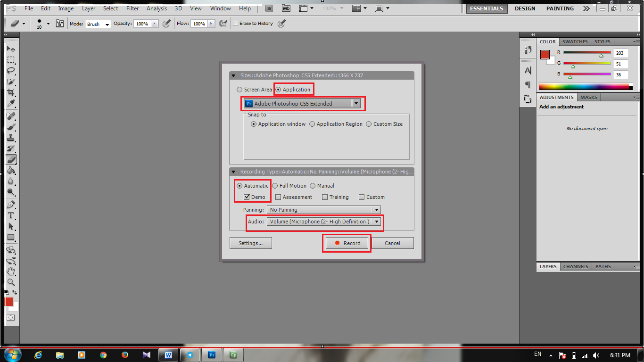Select the 3D Object Rotate tool

click(11, 250)
